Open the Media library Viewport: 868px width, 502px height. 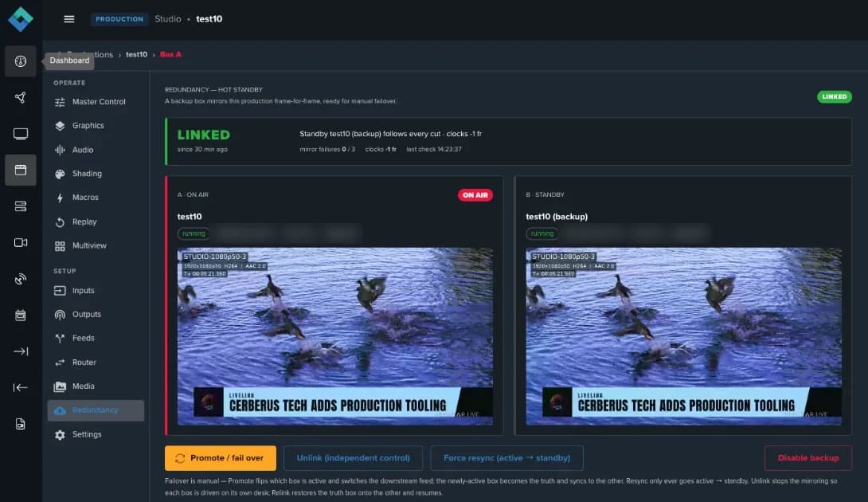point(96,386)
